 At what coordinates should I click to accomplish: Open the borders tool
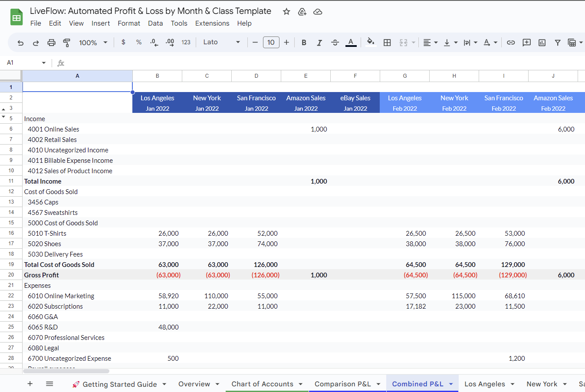[387, 43]
